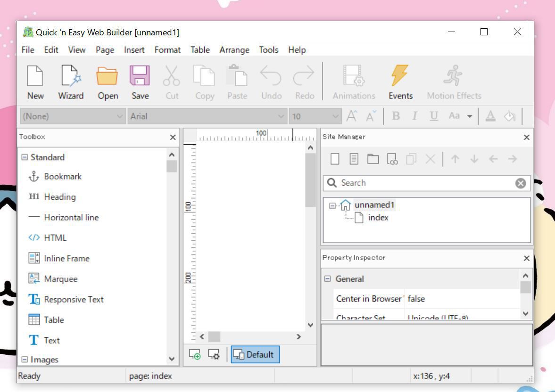Click the Site Manager right arrow
Image resolution: width=555 pixels, height=392 pixels.
click(x=513, y=159)
